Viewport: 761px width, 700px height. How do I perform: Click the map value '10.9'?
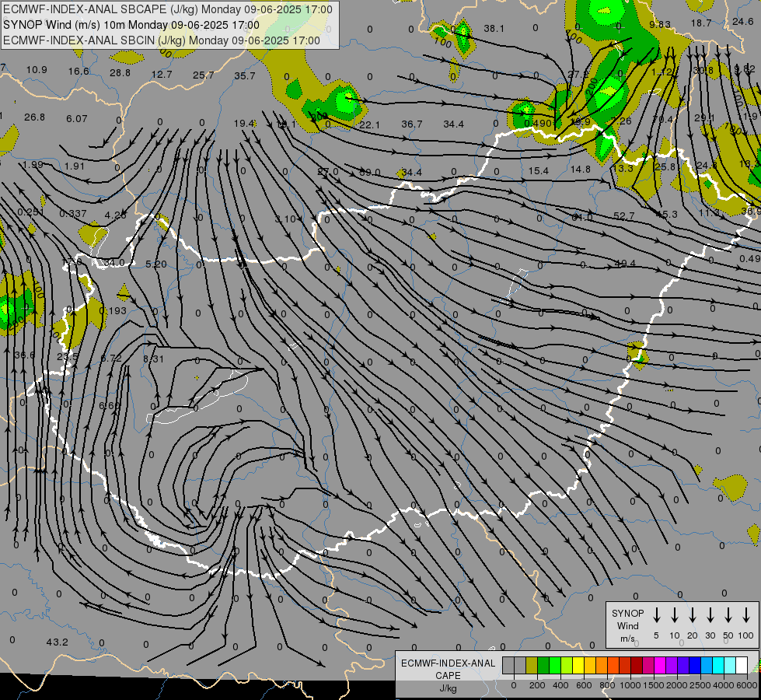click(x=37, y=69)
